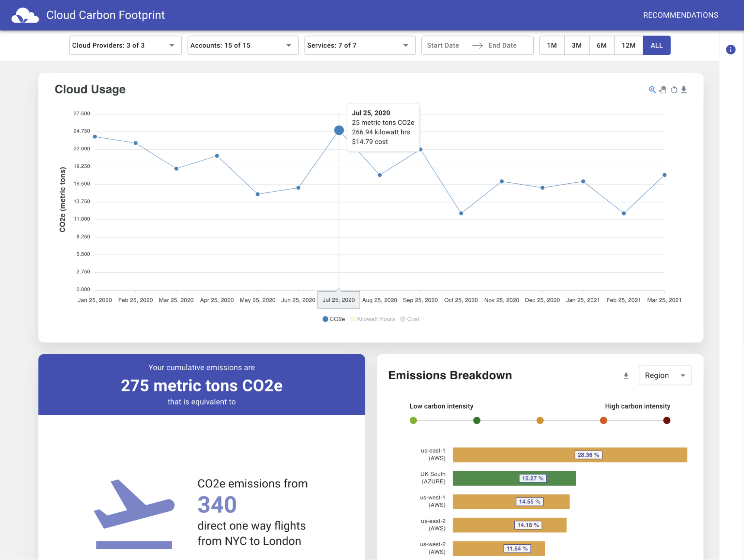Toggle the Cost series in legend
This screenshot has height=560, width=744.
(410, 319)
